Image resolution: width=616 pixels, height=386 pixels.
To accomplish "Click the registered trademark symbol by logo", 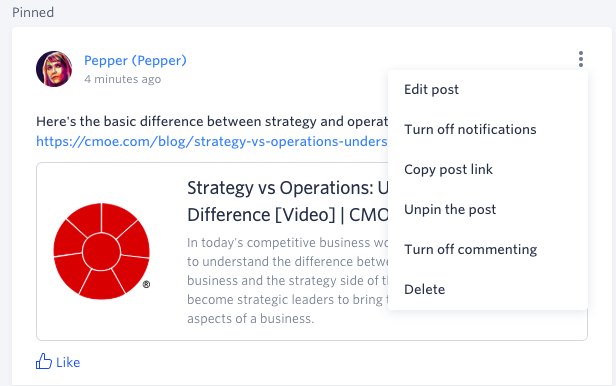I will click(x=146, y=284).
